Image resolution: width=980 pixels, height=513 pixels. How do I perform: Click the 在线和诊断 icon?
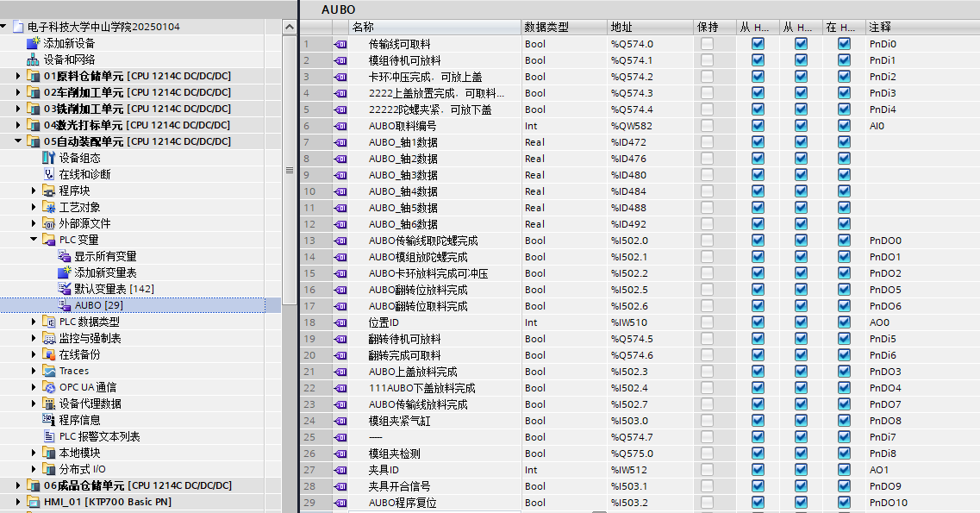tap(49, 173)
